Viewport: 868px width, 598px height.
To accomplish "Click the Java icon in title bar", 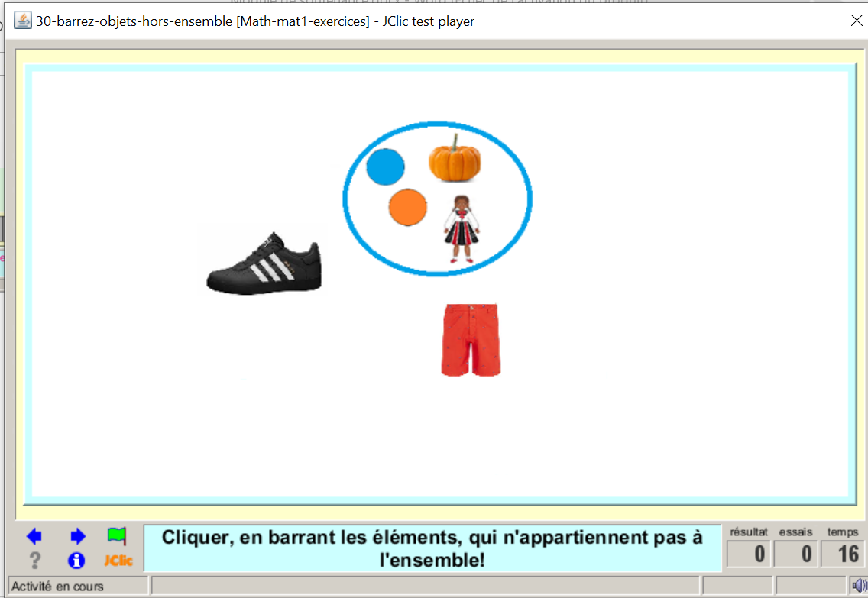I will click(23, 21).
